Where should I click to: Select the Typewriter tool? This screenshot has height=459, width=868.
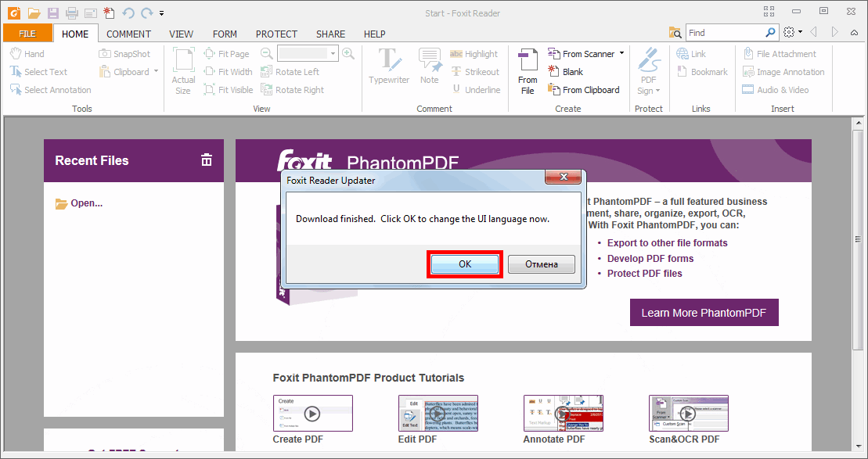click(x=389, y=66)
